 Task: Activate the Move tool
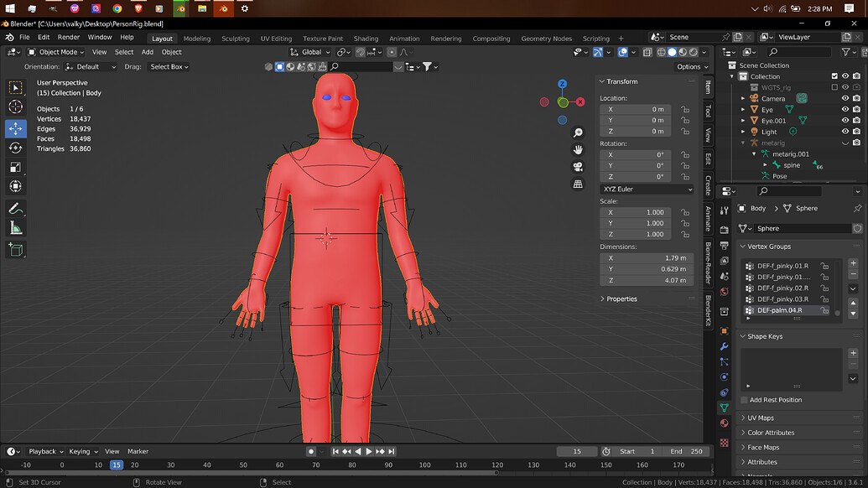pyautogui.click(x=15, y=128)
